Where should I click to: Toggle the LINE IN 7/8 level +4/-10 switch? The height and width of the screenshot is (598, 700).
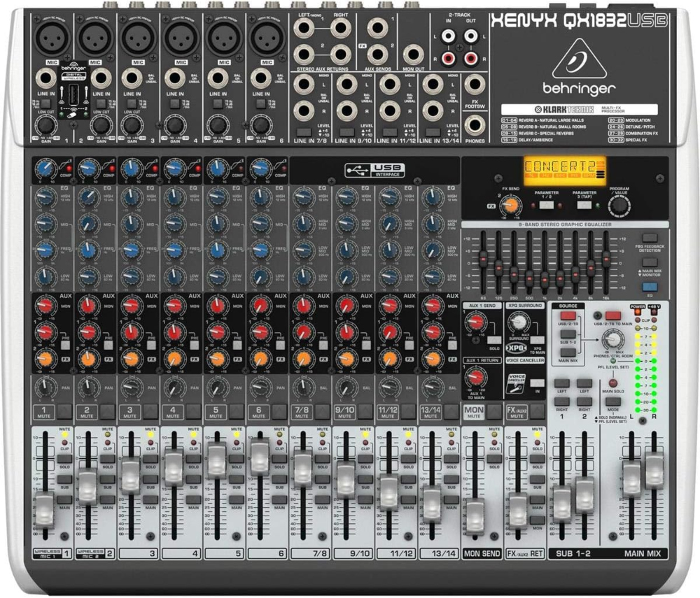coord(304,132)
